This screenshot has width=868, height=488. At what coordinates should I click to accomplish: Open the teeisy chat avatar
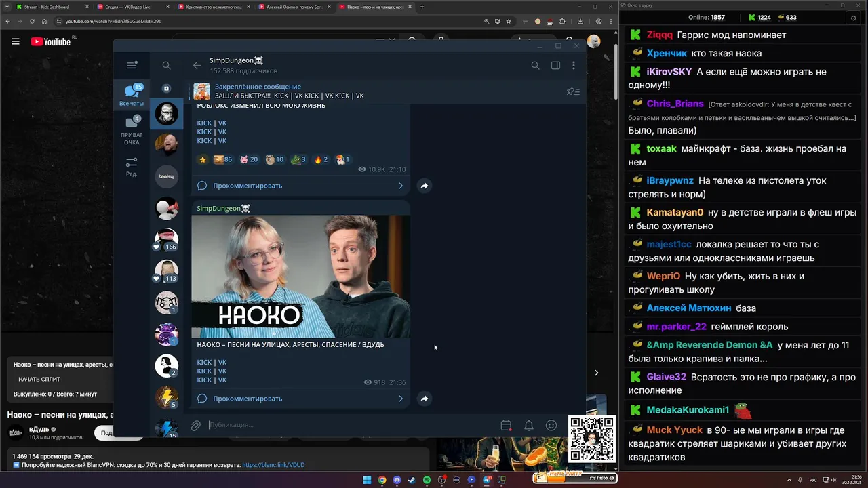[166, 176]
